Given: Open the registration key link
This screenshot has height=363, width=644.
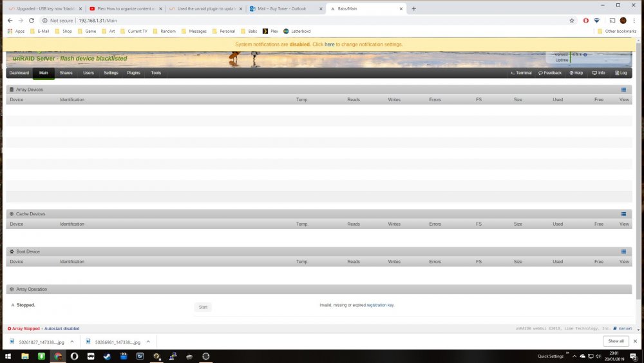Looking at the screenshot, I should [380, 305].
